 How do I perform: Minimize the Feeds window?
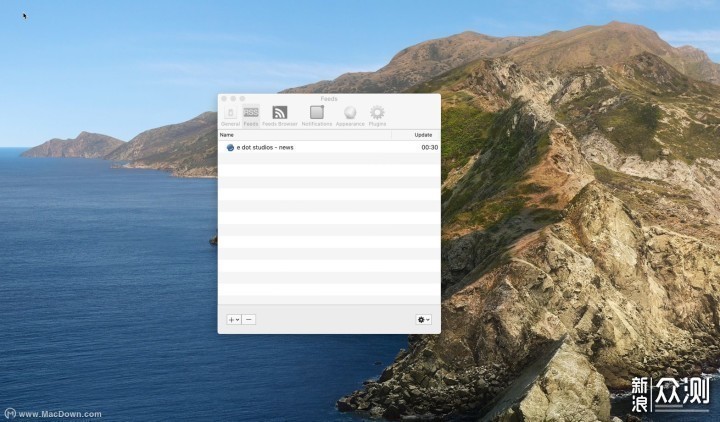coord(233,99)
